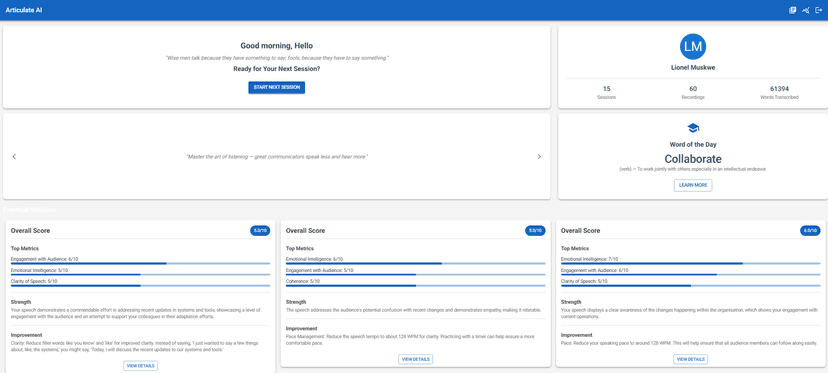Click the name 'Lionel Muskwe'

tap(693, 68)
